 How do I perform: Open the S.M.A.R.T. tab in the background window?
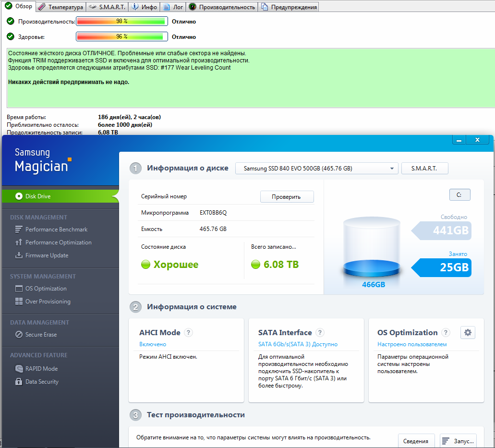107,7
